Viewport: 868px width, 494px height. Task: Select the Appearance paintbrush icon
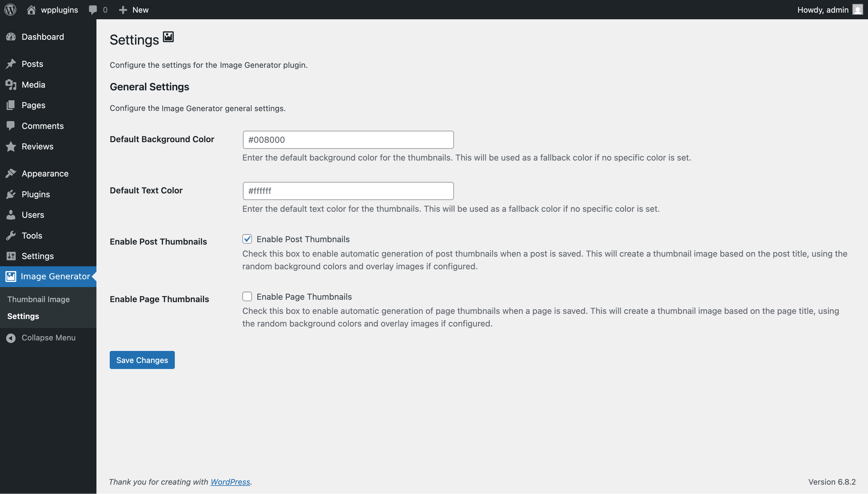(11, 173)
